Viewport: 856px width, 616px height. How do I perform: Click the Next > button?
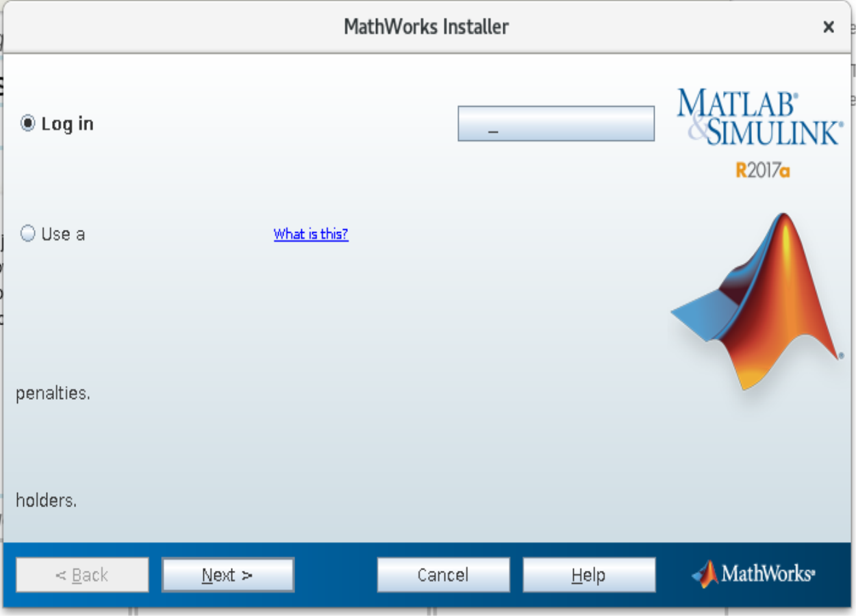[228, 575]
